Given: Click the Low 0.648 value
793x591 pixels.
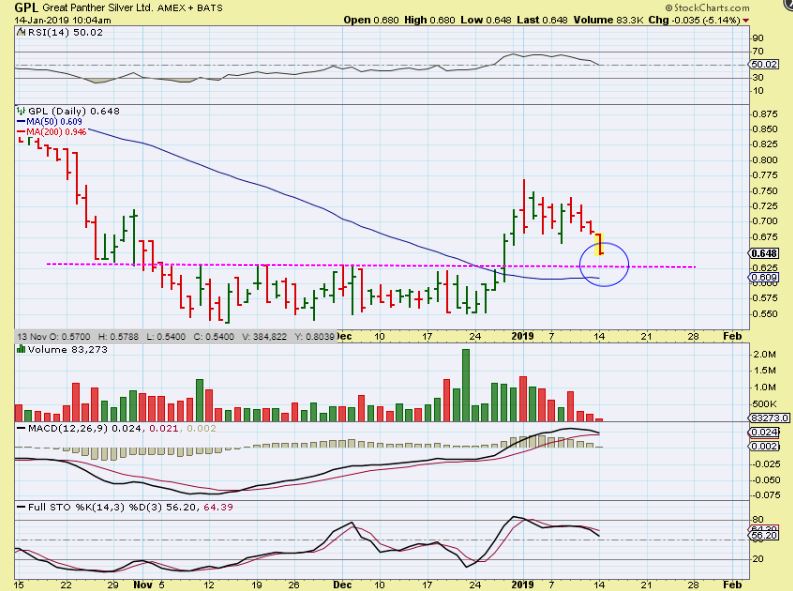Looking at the screenshot, I should click(x=486, y=20).
